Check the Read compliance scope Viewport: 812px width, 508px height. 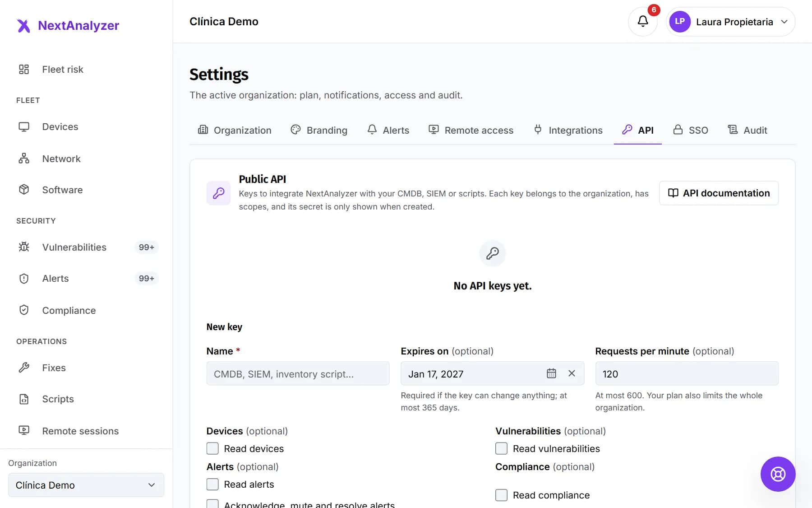pos(501,495)
